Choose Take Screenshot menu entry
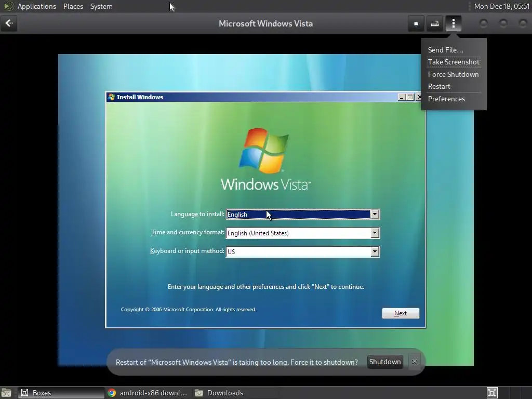Viewport: 532px width, 399px height. click(x=454, y=62)
